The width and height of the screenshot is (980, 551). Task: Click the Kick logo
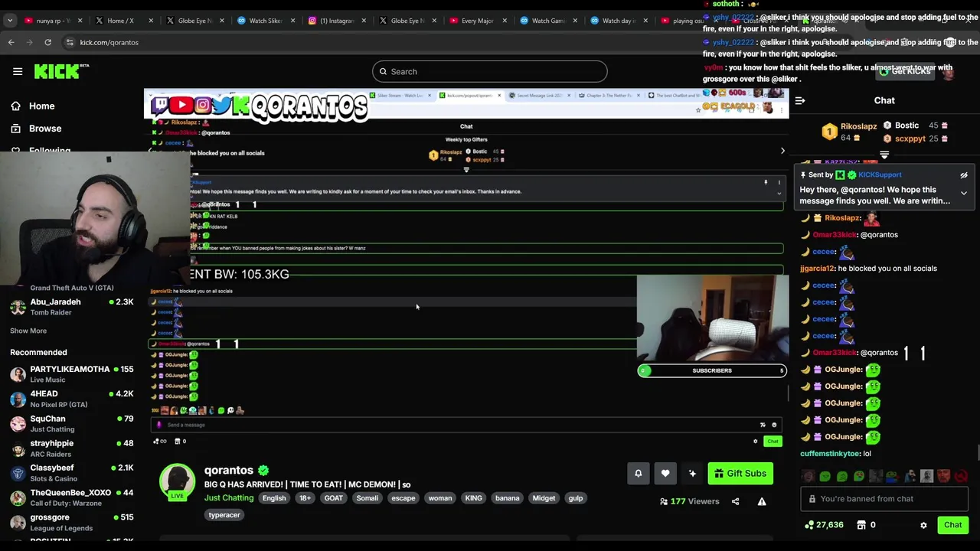point(61,71)
